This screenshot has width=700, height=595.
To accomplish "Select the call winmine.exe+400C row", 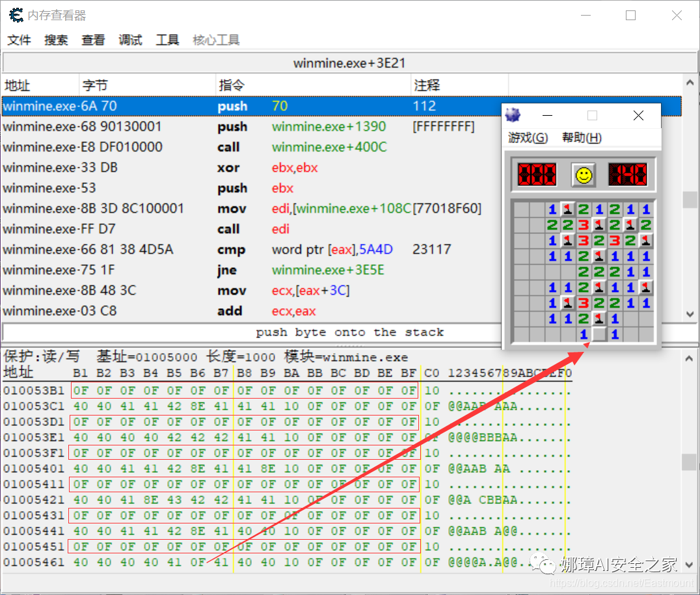I will pyautogui.click(x=252, y=147).
